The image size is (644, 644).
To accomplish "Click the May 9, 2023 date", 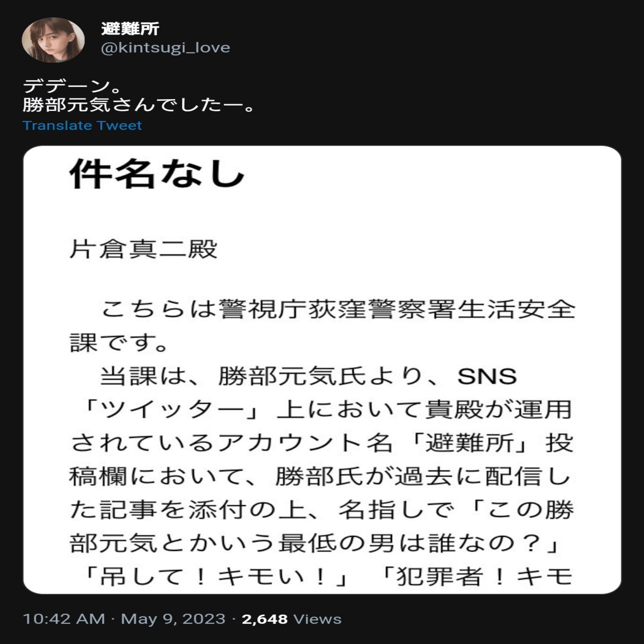I will coord(173,619).
